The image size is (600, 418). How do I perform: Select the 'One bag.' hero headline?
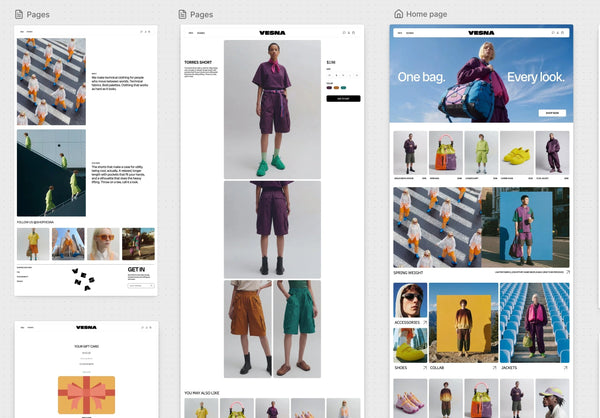click(x=421, y=77)
